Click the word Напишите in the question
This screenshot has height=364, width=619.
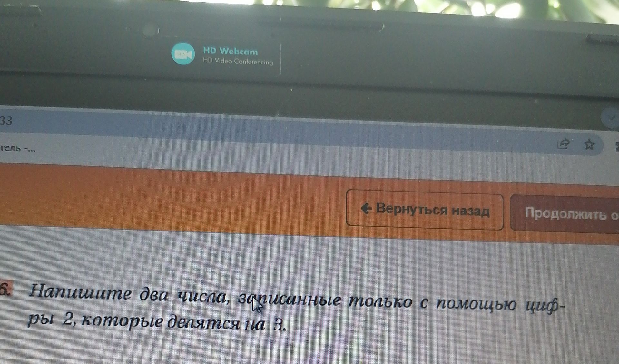point(80,292)
